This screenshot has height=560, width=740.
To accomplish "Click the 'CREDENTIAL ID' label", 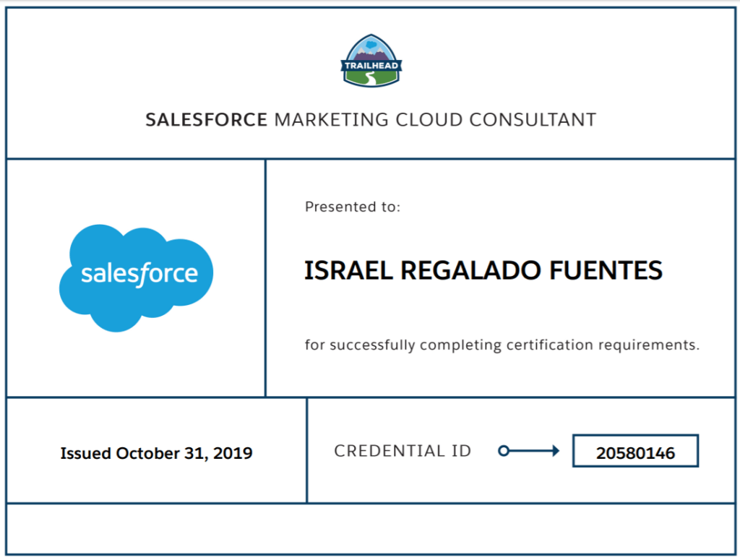I will tap(403, 451).
